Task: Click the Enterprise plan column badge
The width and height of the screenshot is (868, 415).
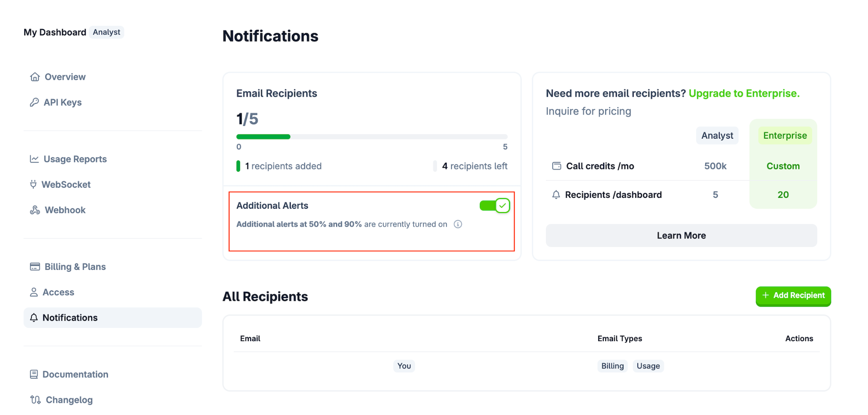Action: [x=785, y=136]
